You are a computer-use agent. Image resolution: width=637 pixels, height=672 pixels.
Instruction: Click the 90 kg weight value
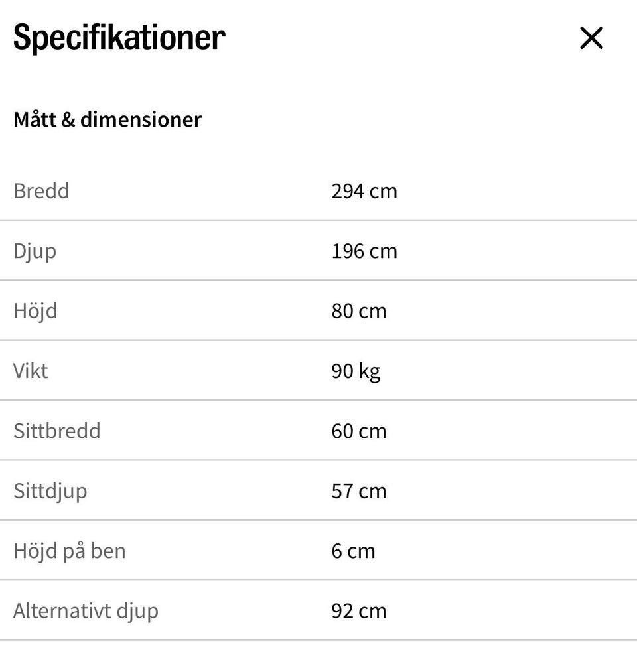click(356, 371)
